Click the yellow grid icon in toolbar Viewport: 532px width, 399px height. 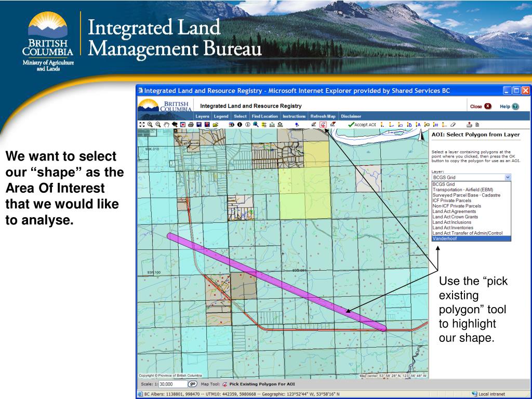[264, 125]
